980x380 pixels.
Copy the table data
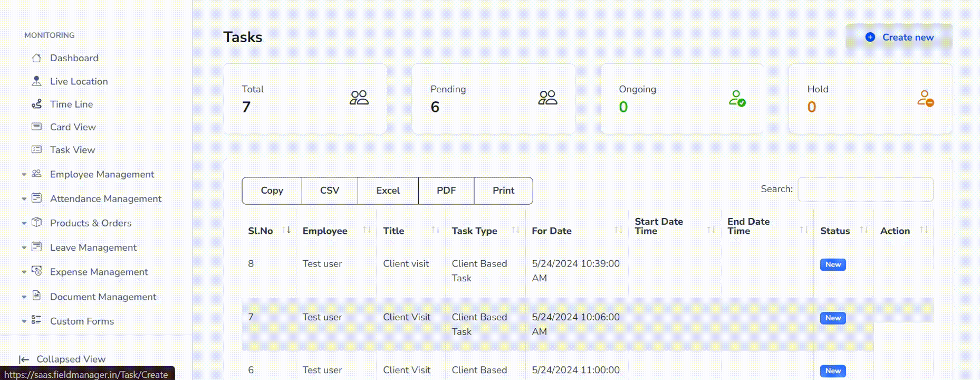(272, 191)
